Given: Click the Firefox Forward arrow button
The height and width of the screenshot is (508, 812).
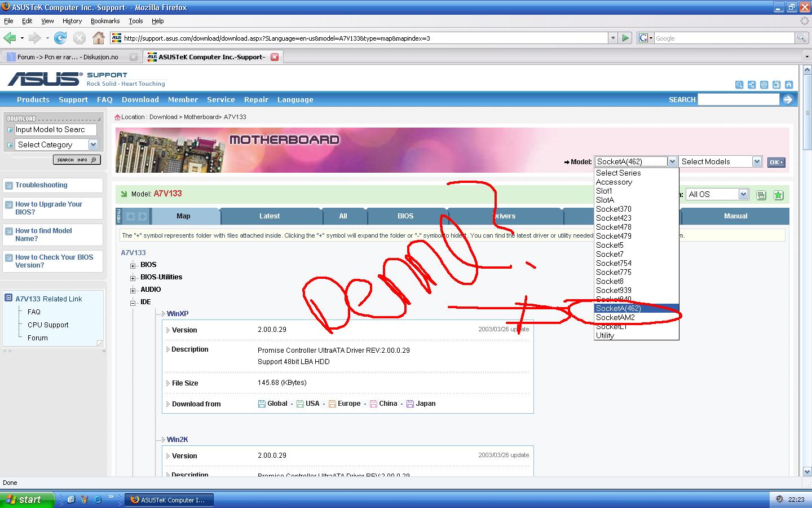Looking at the screenshot, I should 34,38.
